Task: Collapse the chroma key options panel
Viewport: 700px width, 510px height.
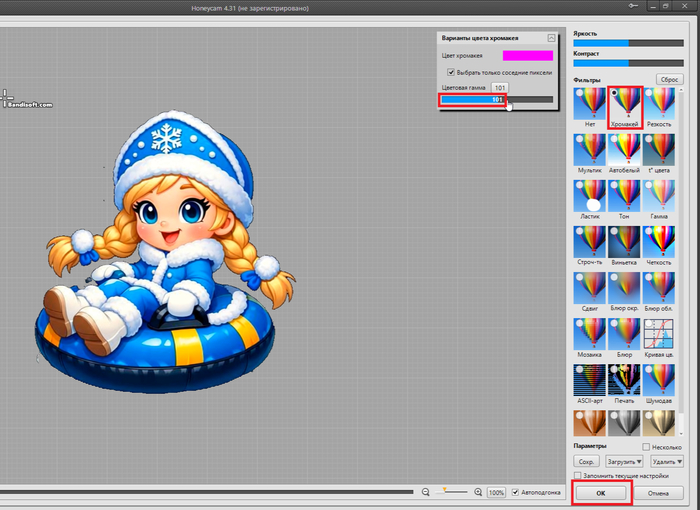Action: (x=550, y=38)
